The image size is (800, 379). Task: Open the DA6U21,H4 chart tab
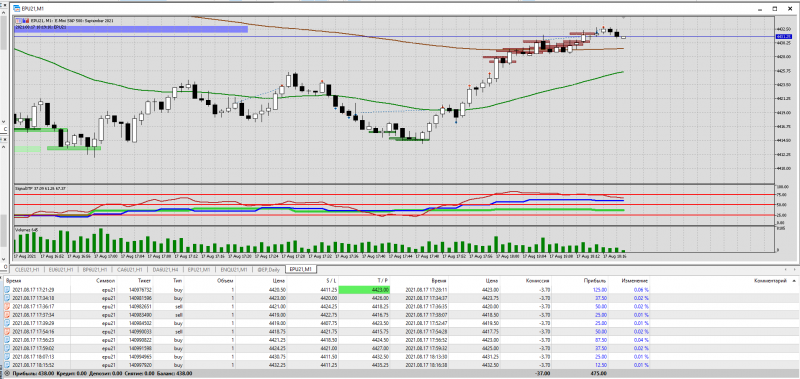tap(165, 269)
